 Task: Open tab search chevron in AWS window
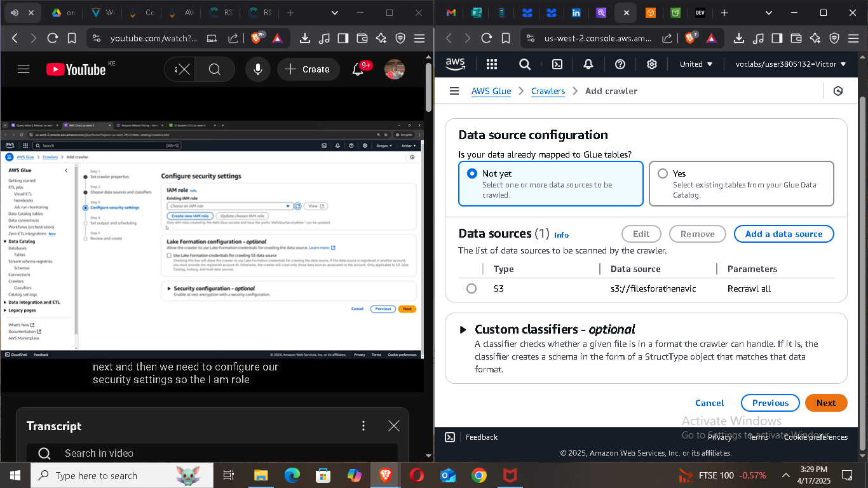click(x=770, y=13)
